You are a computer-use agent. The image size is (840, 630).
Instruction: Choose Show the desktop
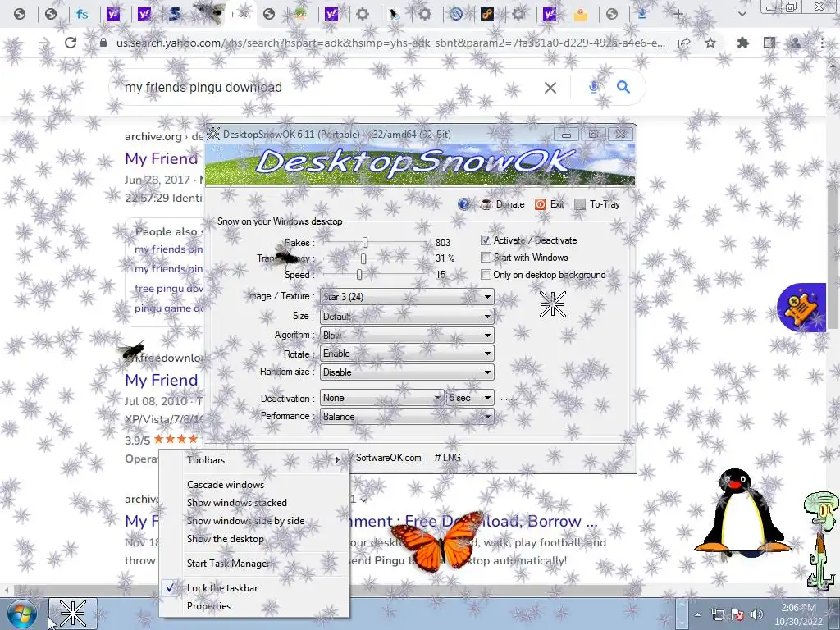tap(254, 539)
